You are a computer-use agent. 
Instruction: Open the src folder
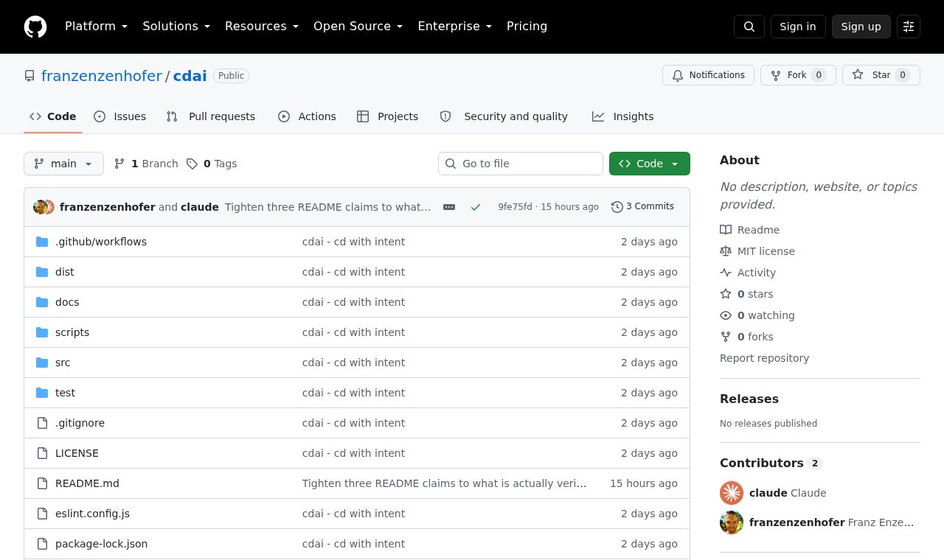63,363
